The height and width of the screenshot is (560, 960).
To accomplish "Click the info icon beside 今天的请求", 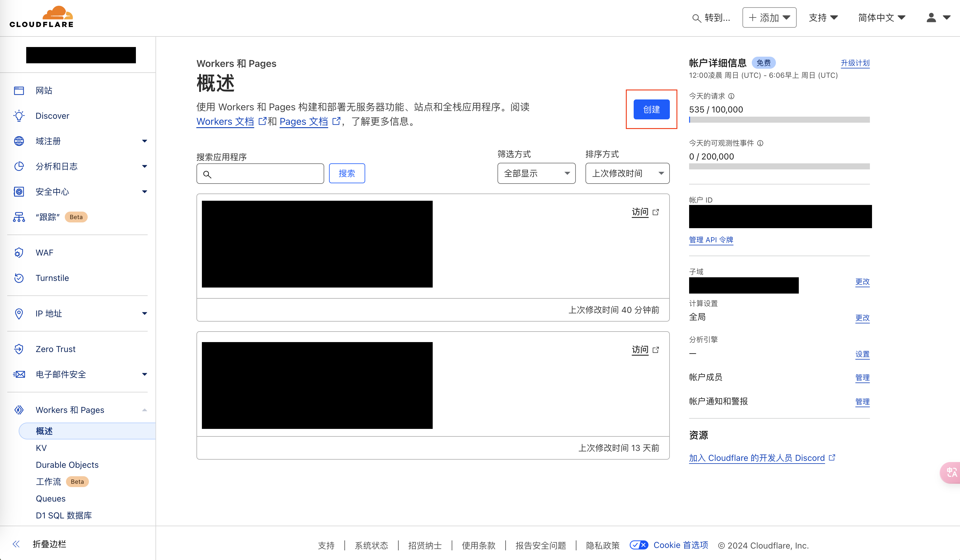I will point(731,96).
